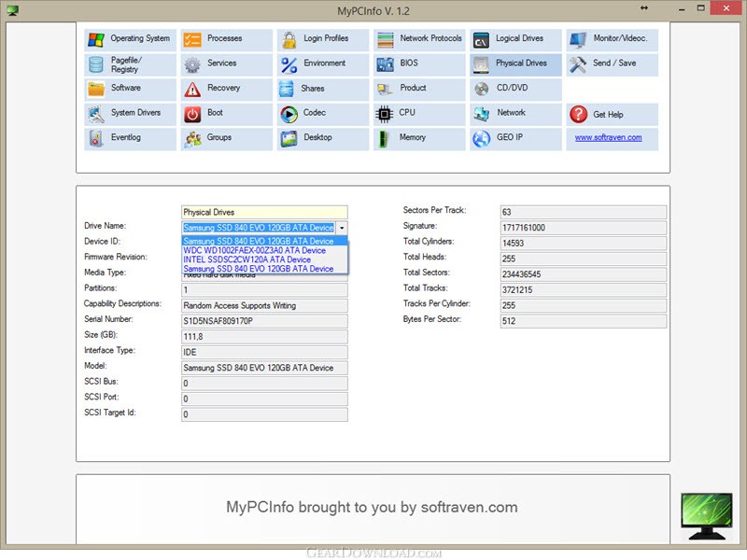Viewport: 747px width, 560px height.
Task: View Login Profiles information
Action: point(323,40)
